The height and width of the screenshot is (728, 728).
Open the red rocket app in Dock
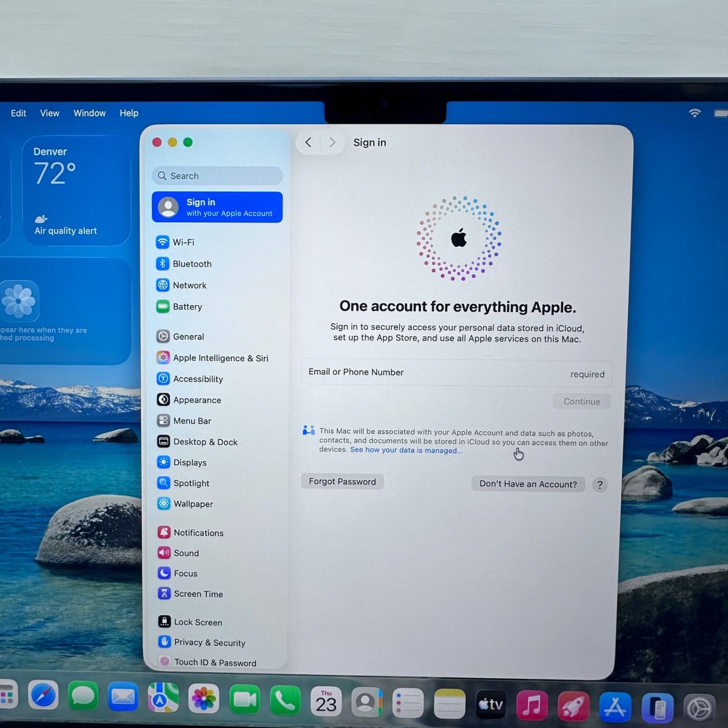pyautogui.click(x=573, y=706)
